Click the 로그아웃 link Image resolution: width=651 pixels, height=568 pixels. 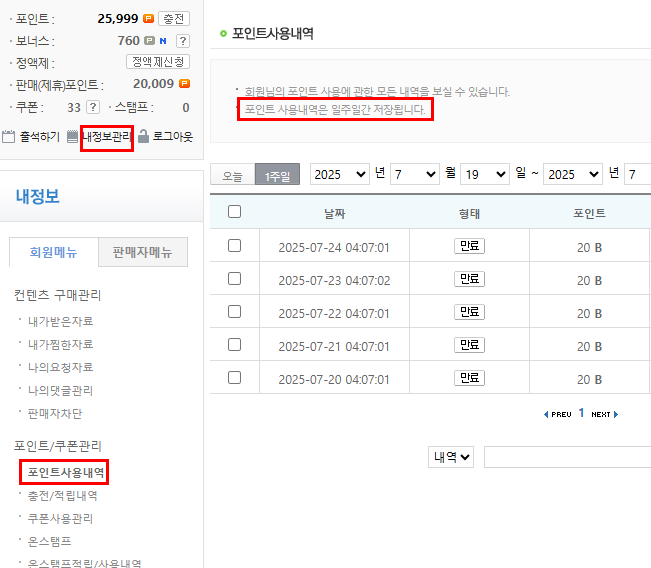coord(173,137)
